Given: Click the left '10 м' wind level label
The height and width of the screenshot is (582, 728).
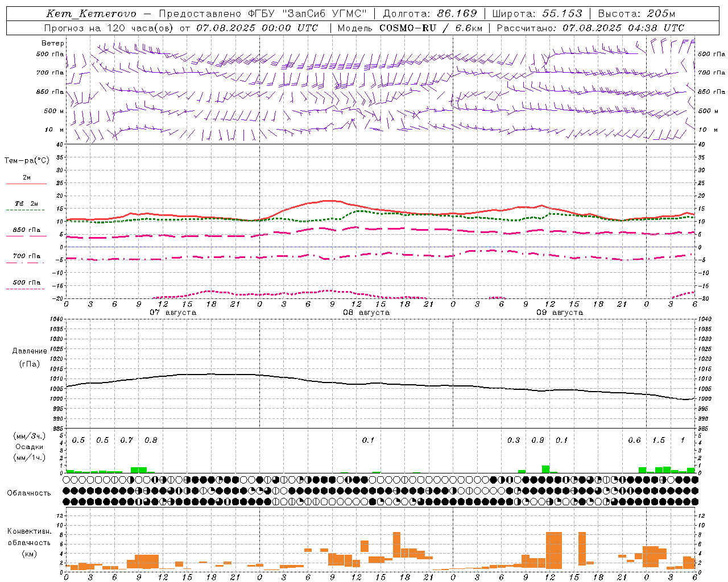Looking at the screenshot, I should pyautogui.click(x=55, y=130).
